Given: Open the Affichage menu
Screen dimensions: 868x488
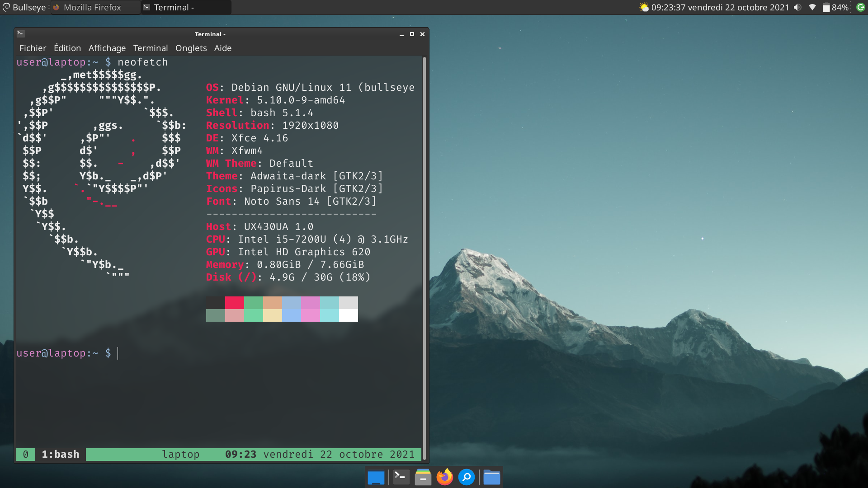Looking at the screenshot, I should [107, 48].
